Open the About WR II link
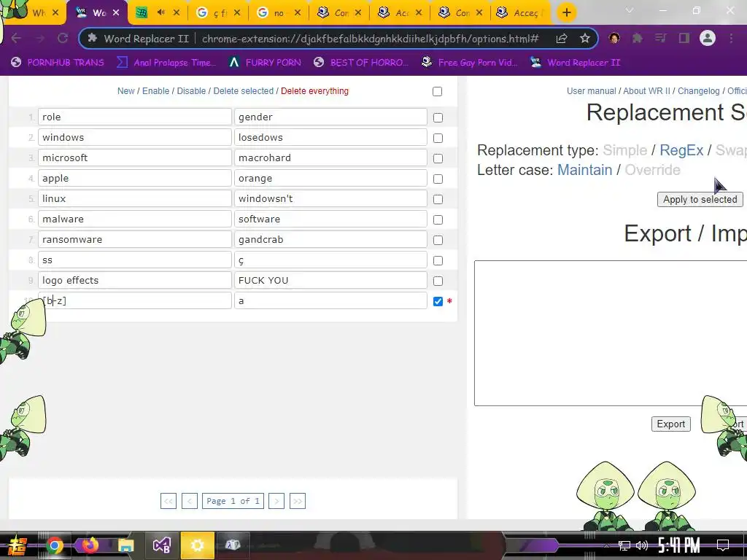The image size is (747, 560). 646,91
